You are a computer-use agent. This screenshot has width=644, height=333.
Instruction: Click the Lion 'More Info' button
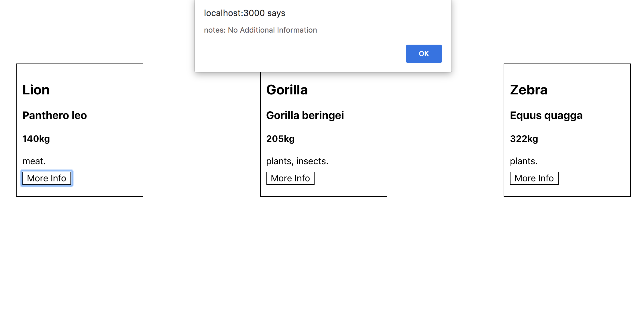pos(46,178)
